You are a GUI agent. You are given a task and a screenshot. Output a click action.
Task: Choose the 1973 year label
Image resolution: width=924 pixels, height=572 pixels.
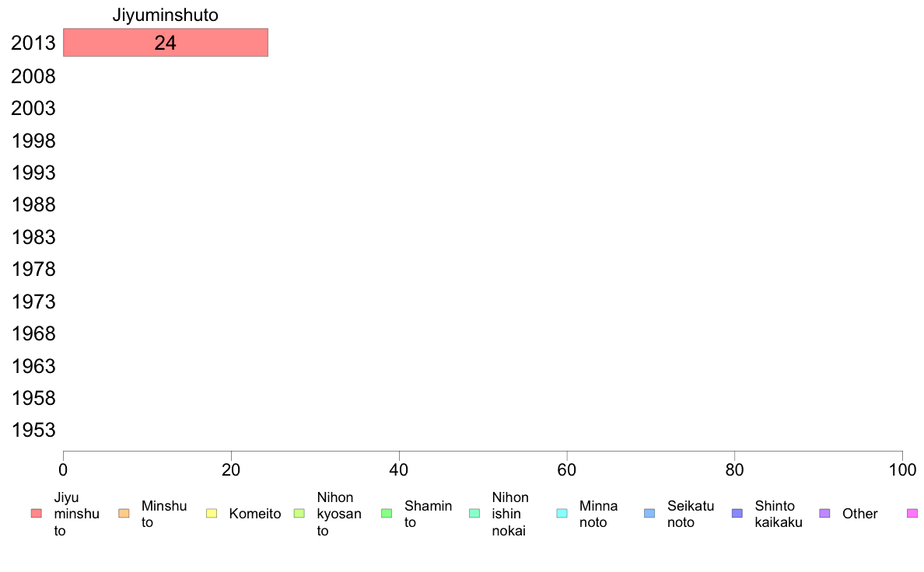click(x=33, y=302)
